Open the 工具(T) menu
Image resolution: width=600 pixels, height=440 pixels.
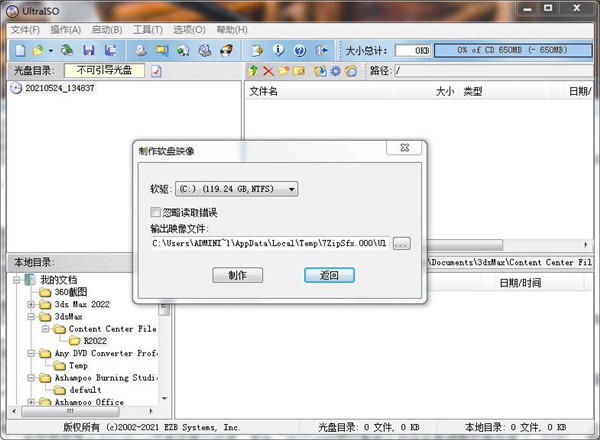pos(148,30)
